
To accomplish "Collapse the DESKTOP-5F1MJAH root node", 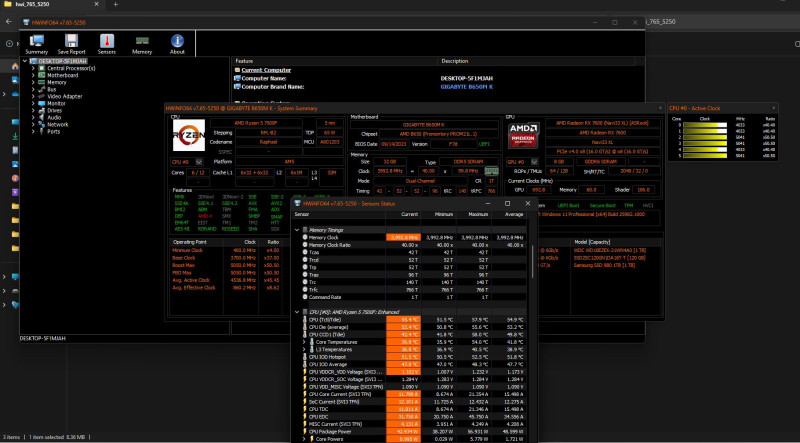I will pyautogui.click(x=24, y=61).
